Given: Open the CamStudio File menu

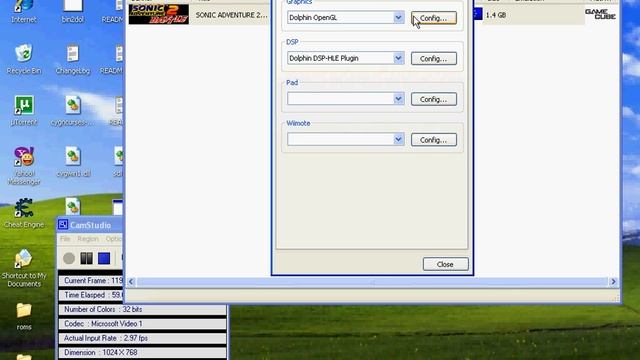Looking at the screenshot, I should click(65, 239).
